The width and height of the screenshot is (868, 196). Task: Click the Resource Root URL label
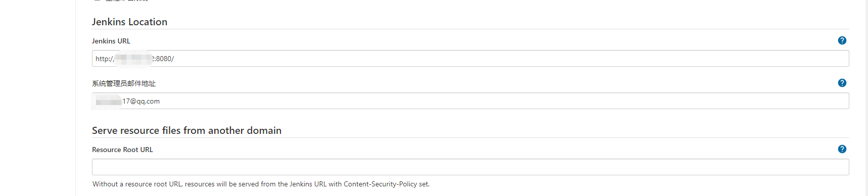point(122,150)
